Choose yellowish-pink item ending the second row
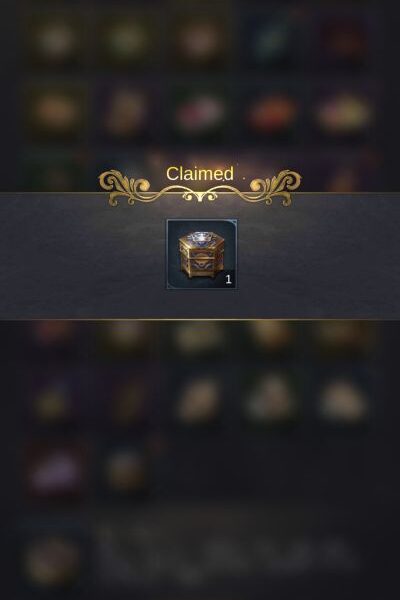Screen dimensions: 400x600 344,114
